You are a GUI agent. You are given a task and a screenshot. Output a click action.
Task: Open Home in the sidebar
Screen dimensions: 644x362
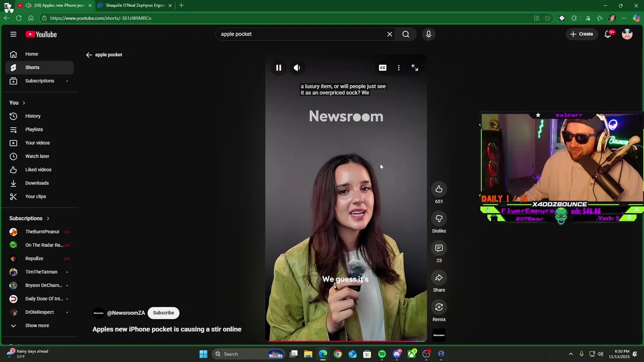pyautogui.click(x=39, y=54)
